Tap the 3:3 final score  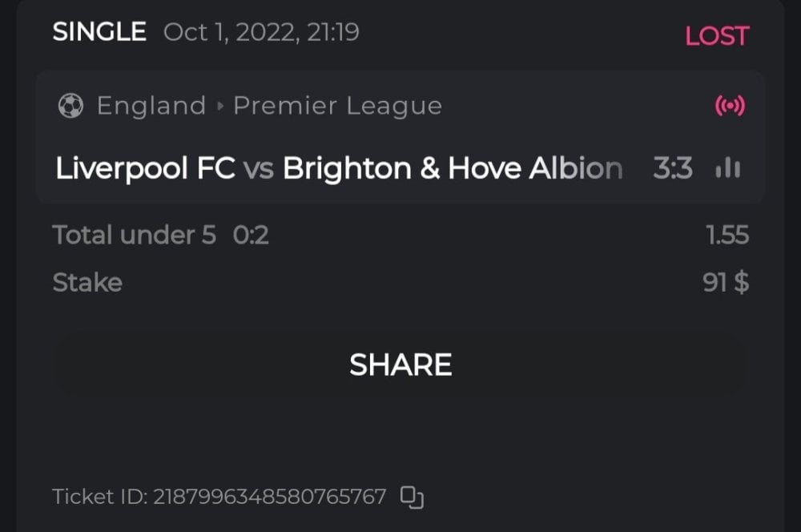tap(673, 168)
